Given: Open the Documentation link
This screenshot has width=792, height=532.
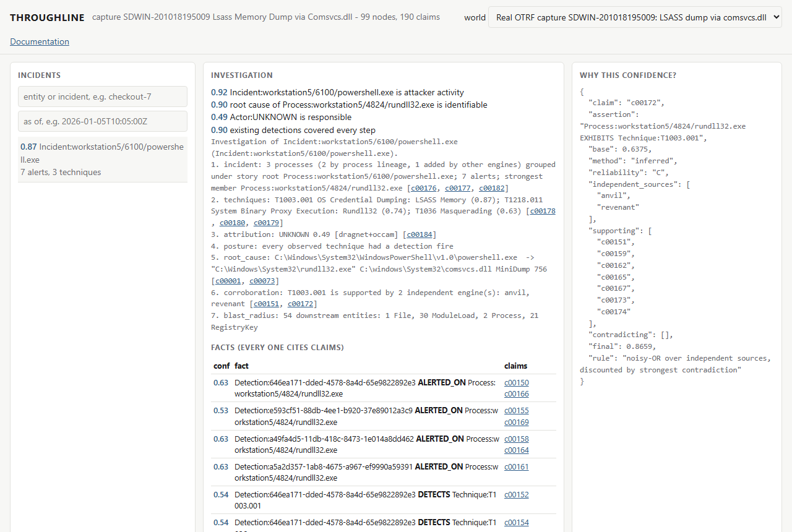Looking at the screenshot, I should coord(40,41).
